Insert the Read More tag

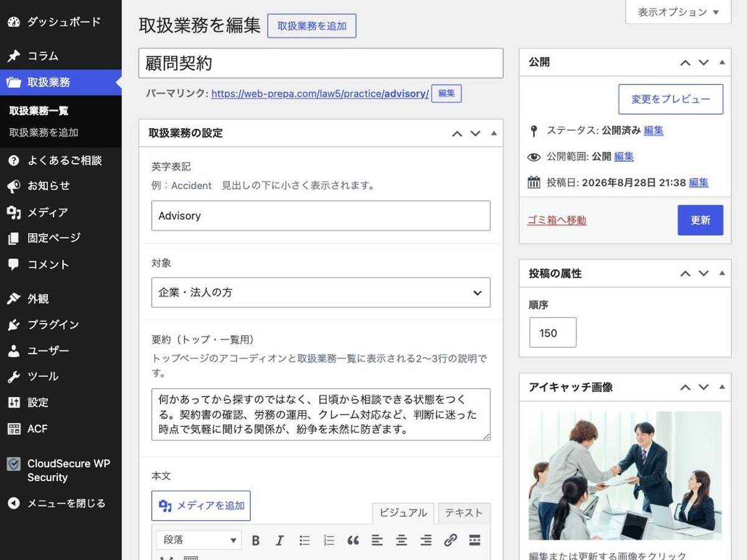tap(474, 540)
